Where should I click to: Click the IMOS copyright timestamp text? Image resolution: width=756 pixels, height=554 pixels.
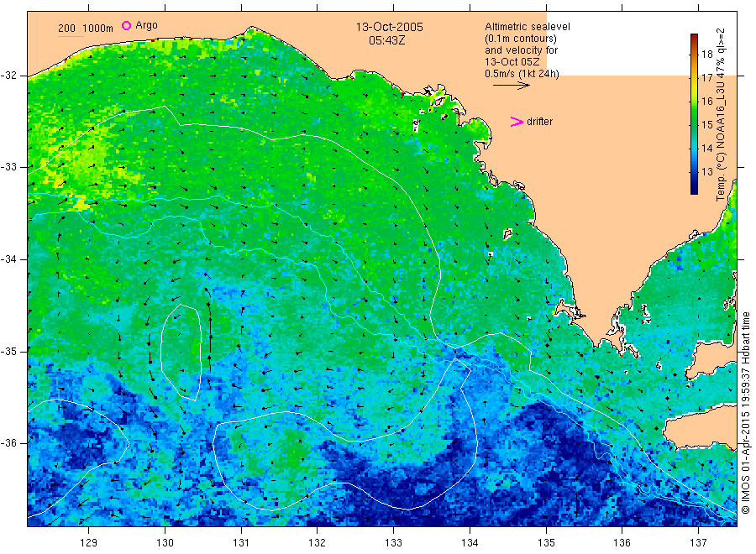pyautogui.click(x=746, y=412)
